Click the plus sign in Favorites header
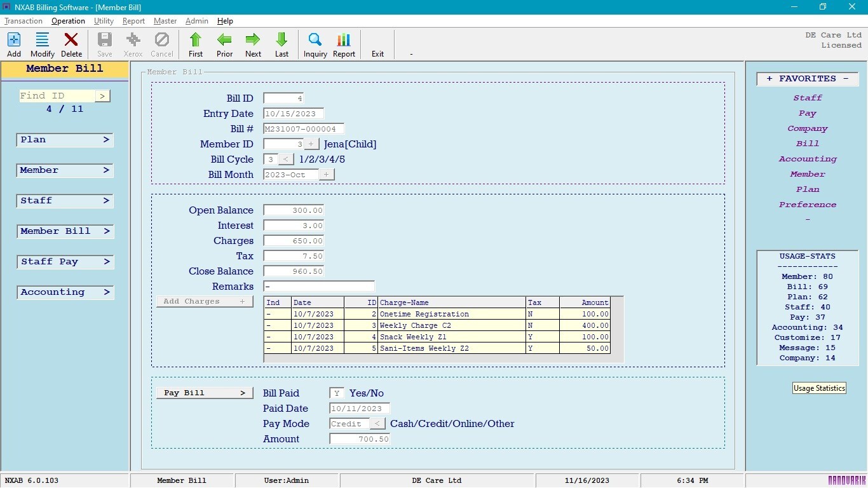This screenshot has height=488, width=868. 770,79
